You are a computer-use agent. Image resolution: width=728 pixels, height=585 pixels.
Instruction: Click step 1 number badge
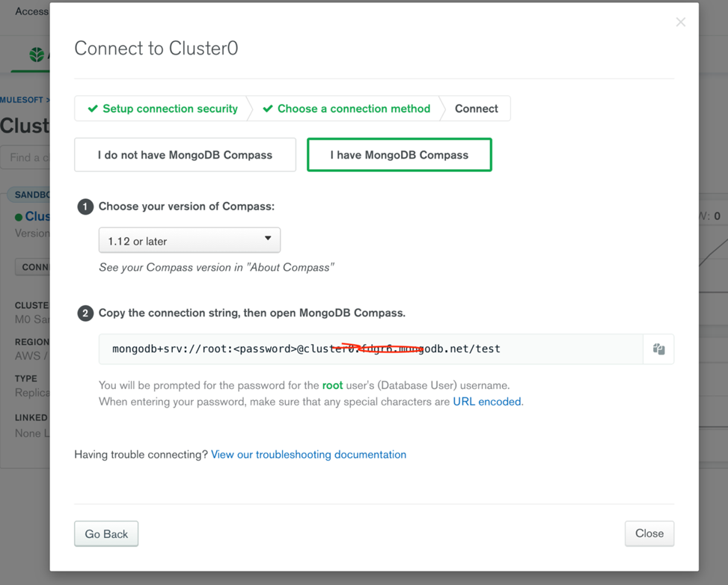pos(85,206)
